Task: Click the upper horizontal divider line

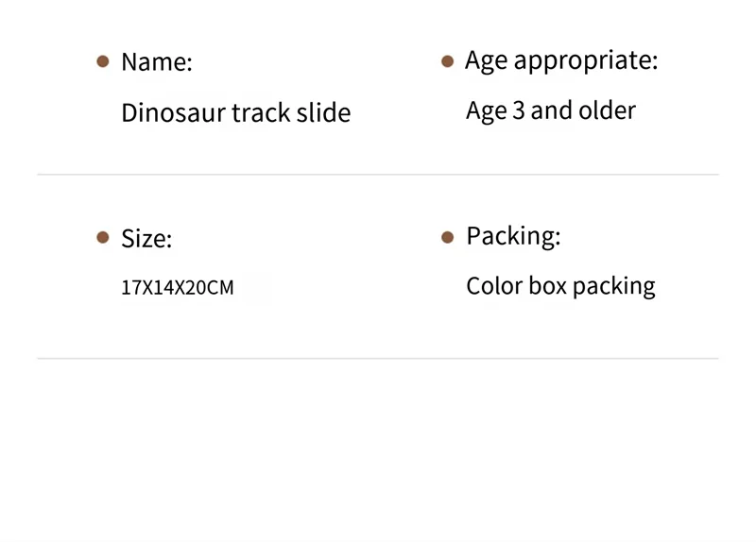Action: [x=378, y=175]
